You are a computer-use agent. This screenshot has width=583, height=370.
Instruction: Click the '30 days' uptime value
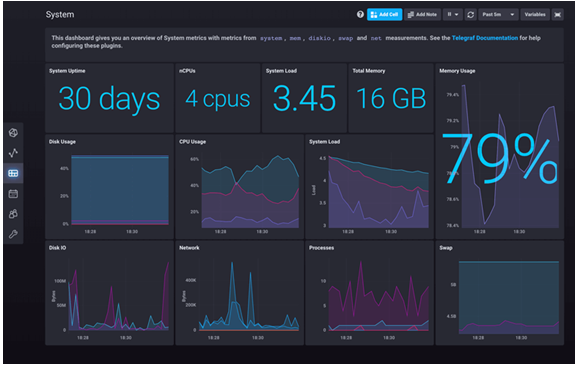click(x=109, y=99)
